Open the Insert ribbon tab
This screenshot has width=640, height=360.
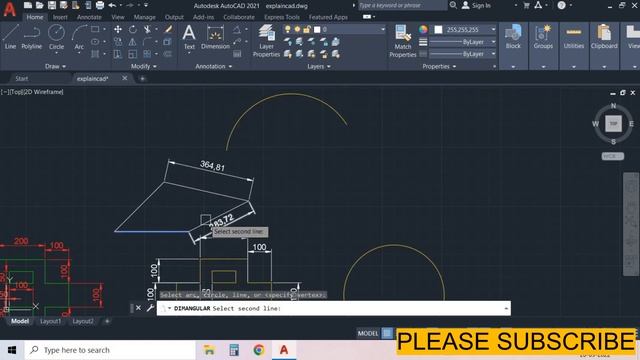60,17
